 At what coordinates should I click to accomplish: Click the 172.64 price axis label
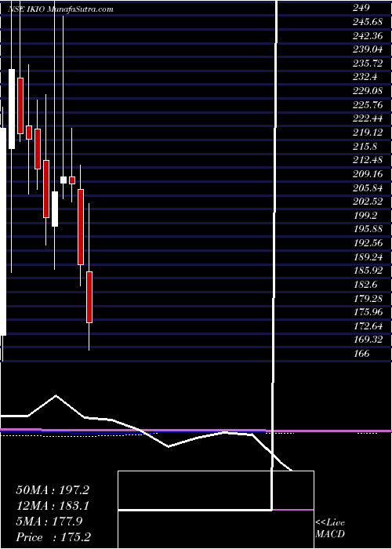pos(368,326)
